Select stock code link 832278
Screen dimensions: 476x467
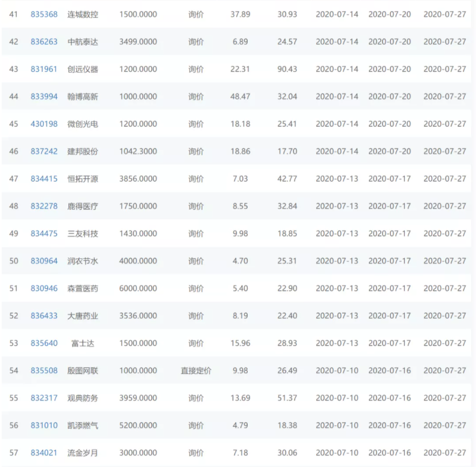44,206
